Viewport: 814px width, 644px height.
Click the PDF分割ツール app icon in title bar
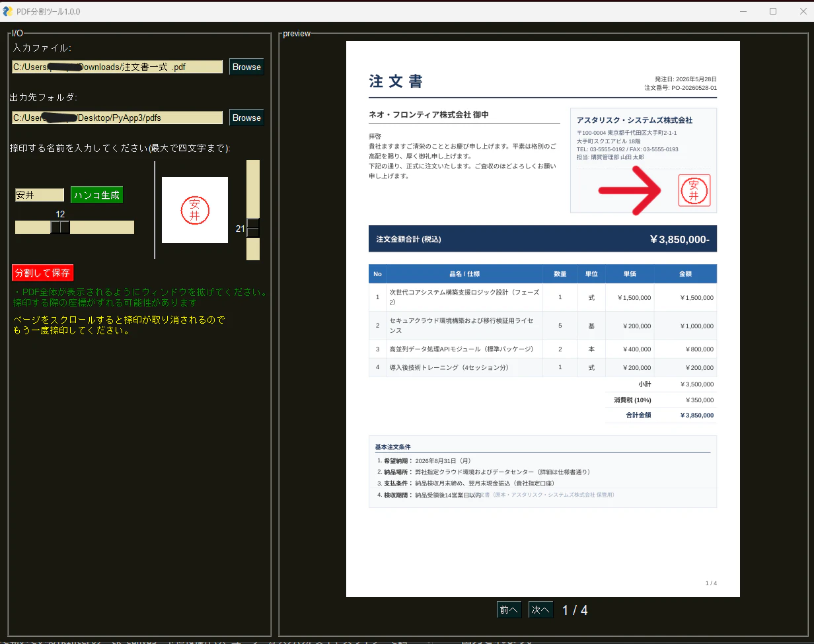(8, 11)
